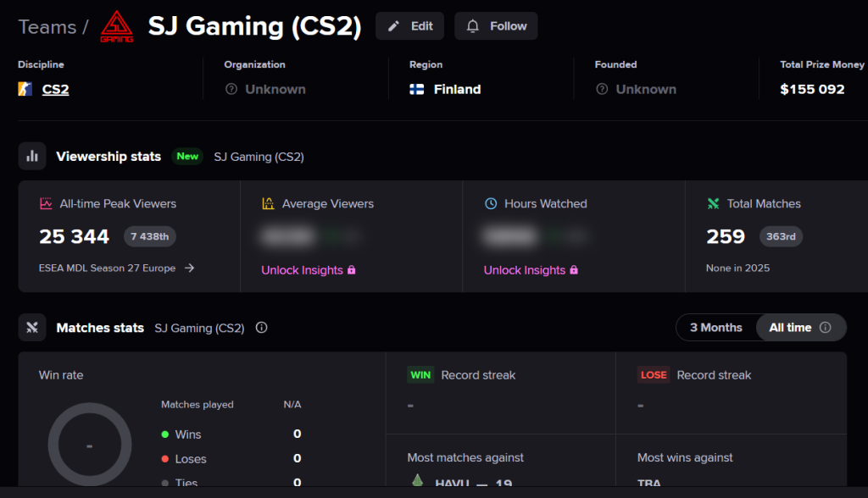Select the Matches played N/A value

point(292,405)
